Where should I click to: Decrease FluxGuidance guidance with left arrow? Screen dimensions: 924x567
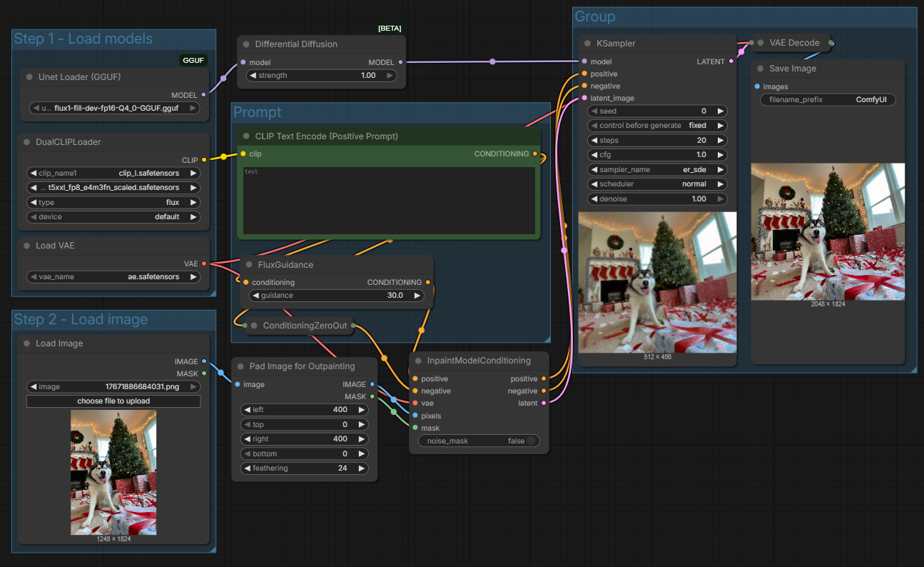pyautogui.click(x=256, y=296)
